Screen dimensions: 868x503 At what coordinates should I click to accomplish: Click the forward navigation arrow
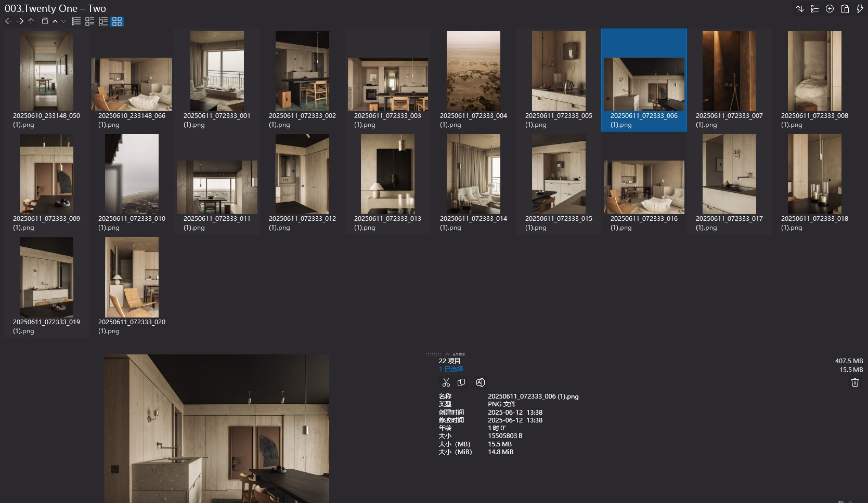tap(19, 21)
